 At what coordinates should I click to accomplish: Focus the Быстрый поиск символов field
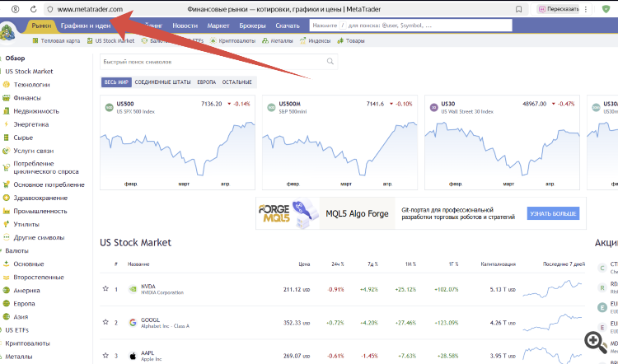click(x=218, y=62)
